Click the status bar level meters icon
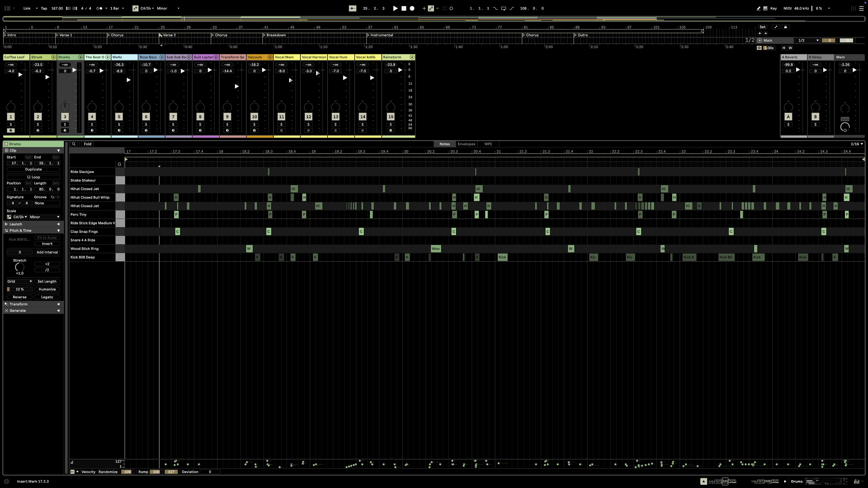868x488 pixels. pos(857,481)
